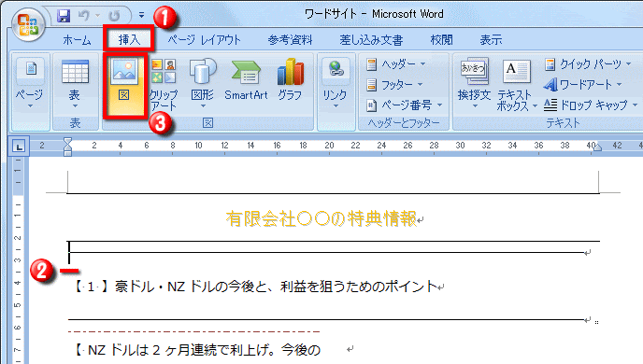Click the tab selector at ruler corner
This screenshot has height=364, width=643.
[x=19, y=147]
